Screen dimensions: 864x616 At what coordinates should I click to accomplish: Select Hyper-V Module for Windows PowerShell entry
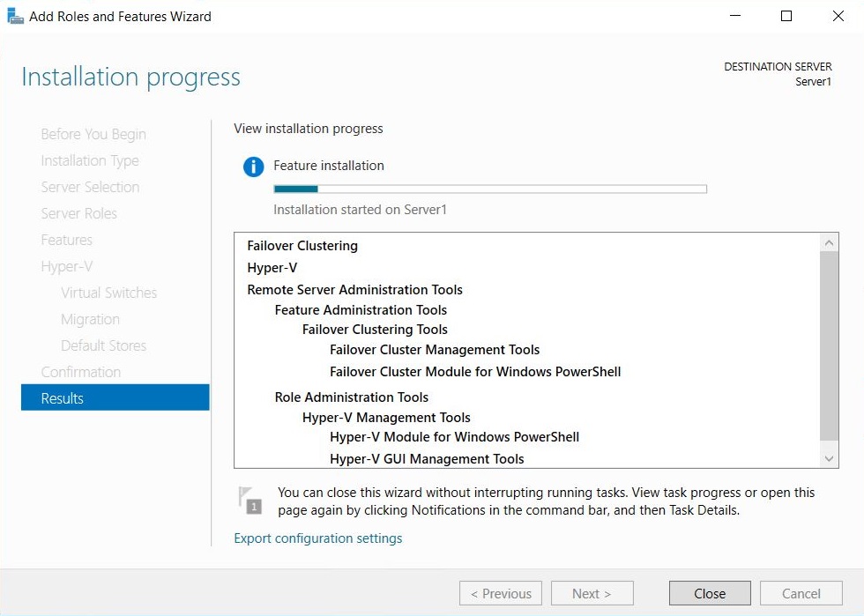point(455,437)
